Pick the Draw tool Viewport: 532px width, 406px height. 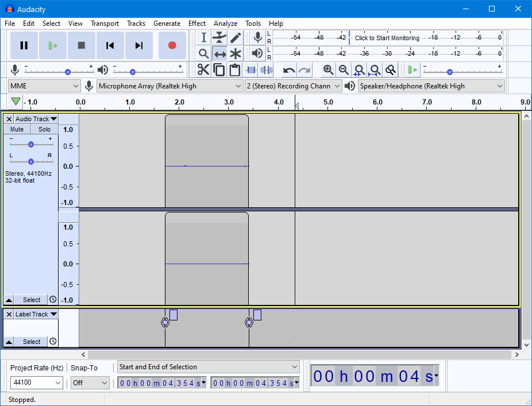tap(236, 37)
